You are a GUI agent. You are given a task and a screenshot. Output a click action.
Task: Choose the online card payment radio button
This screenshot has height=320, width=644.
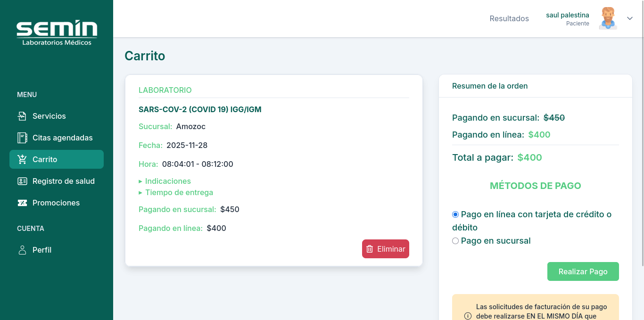click(x=455, y=214)
